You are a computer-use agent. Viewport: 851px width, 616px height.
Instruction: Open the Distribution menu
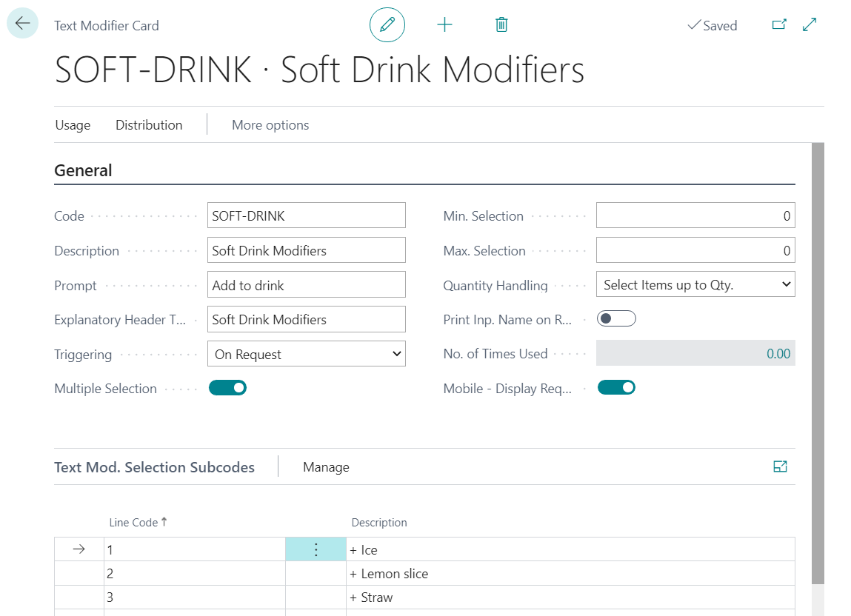click(149, 125)
